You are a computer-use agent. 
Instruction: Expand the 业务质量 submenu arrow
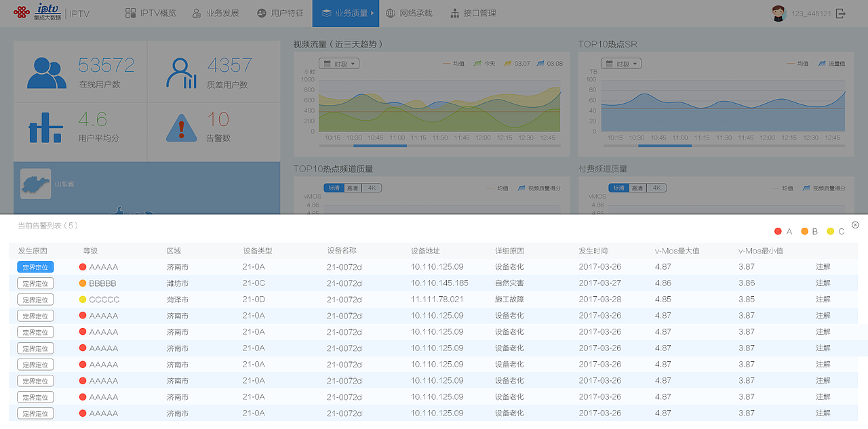tap(371, 12)
